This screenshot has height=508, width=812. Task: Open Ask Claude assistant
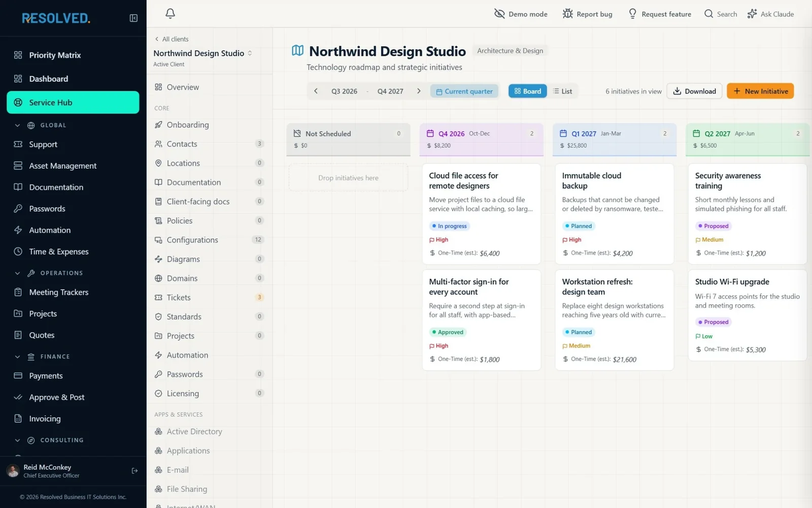point(770,14)
